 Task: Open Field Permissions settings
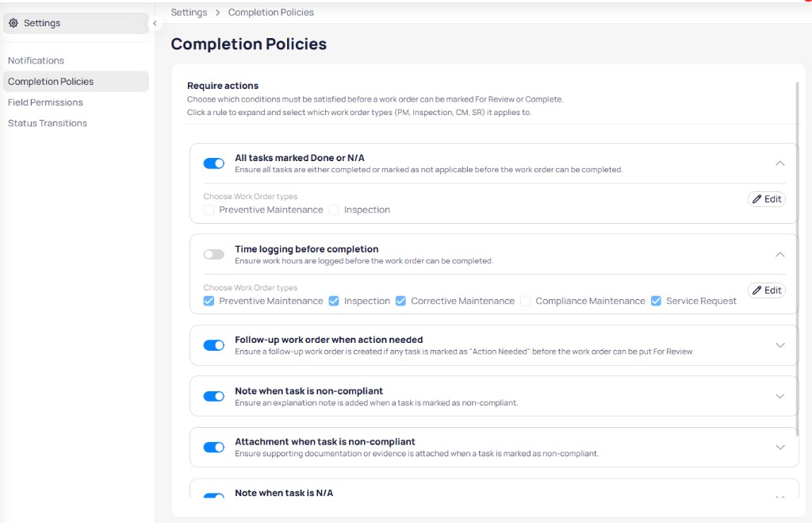click(45, 102)
